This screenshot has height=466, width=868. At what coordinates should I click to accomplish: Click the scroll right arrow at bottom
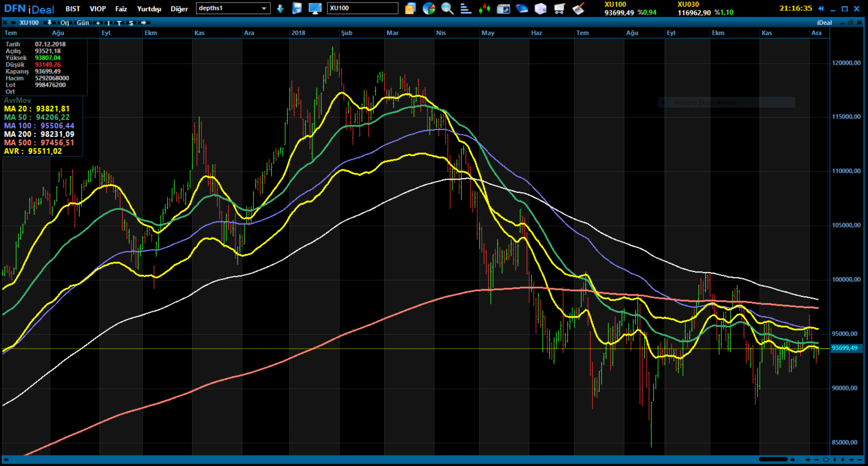coord(793,460)
